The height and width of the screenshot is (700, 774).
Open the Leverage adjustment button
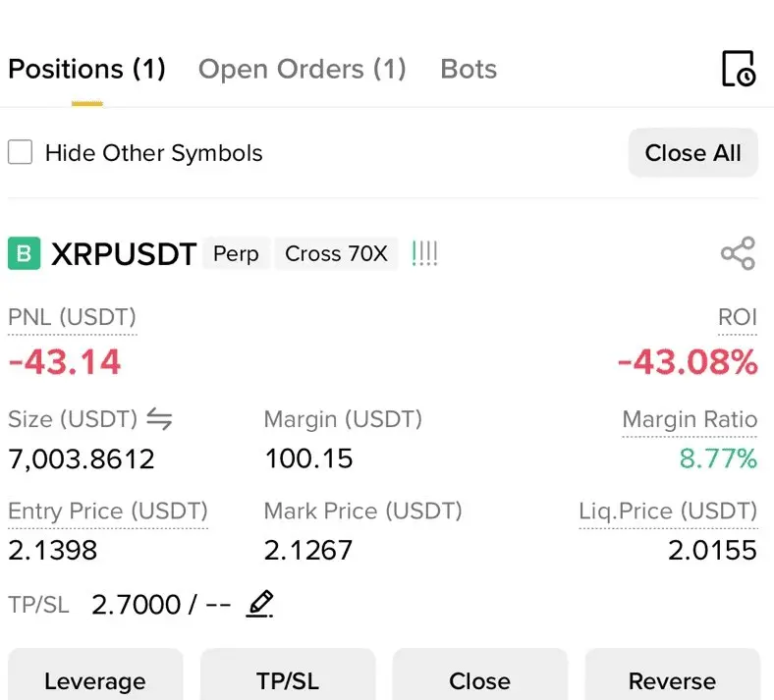pyautogui.click(x=95, y=675)
